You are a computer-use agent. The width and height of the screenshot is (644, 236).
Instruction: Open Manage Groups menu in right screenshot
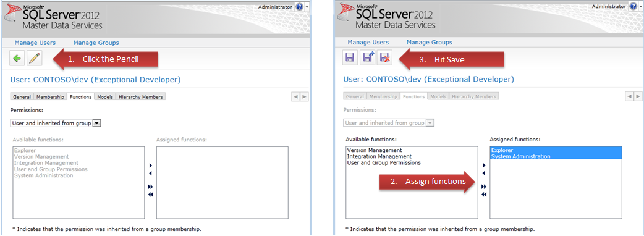point(429,43)
